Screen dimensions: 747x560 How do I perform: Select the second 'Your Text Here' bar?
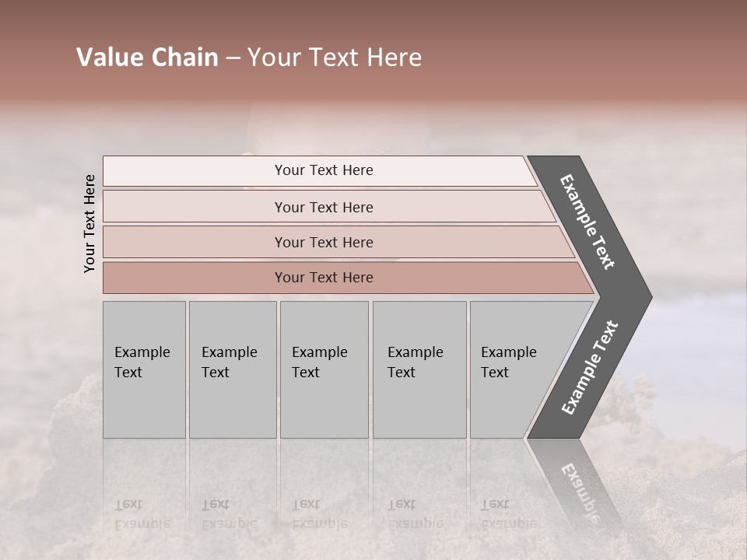click(324, 207)
